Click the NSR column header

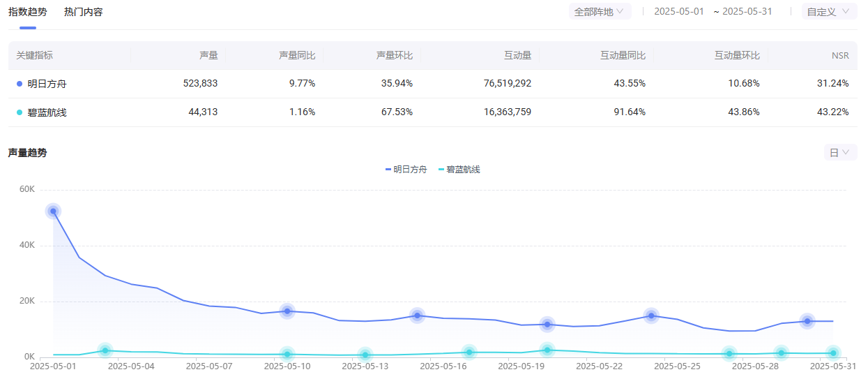(x=840, y=56)
